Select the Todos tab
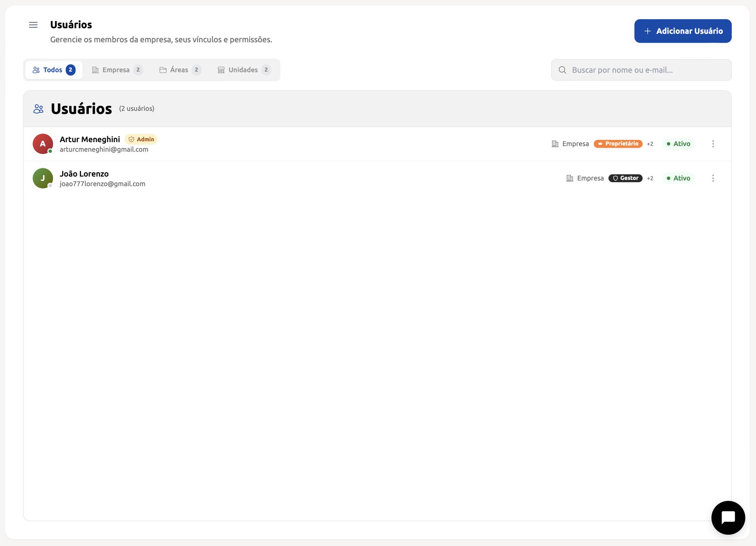The image size is (756, 546). [54, 70]
